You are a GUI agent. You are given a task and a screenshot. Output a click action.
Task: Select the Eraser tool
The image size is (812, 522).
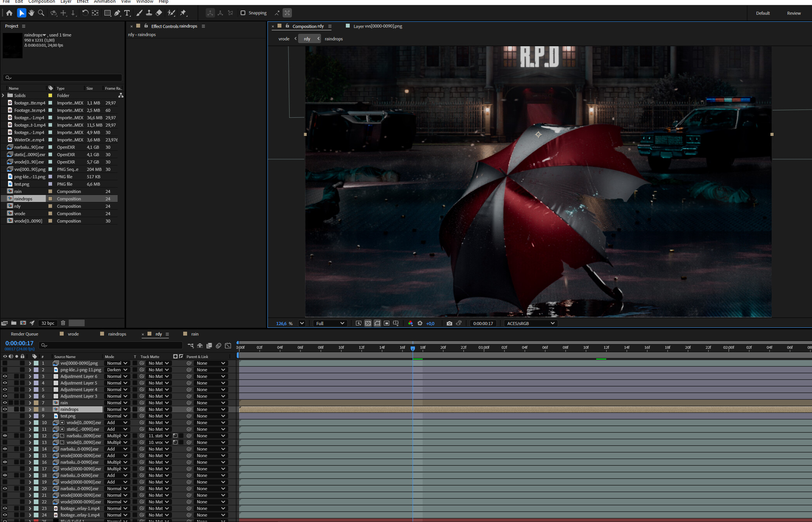point(159,13)
